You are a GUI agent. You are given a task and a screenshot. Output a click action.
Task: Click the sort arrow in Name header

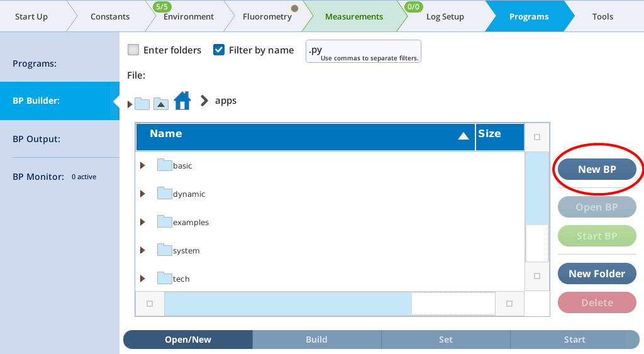click(x=464, y=136)
